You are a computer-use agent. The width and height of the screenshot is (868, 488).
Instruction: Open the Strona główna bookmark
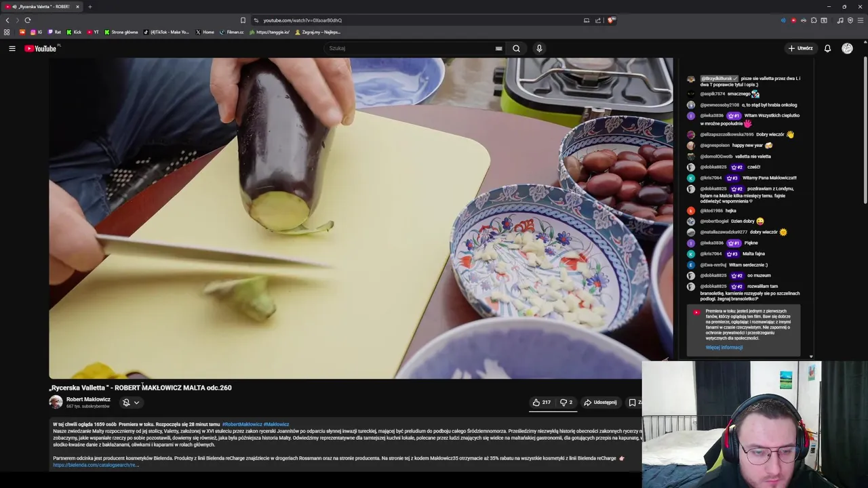pyautogui.click(x=121, y=32)
